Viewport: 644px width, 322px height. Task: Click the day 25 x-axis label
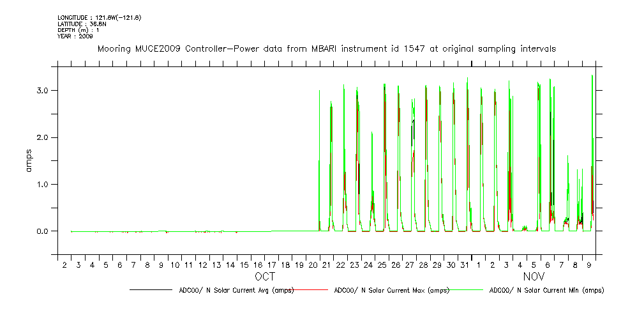382,264
